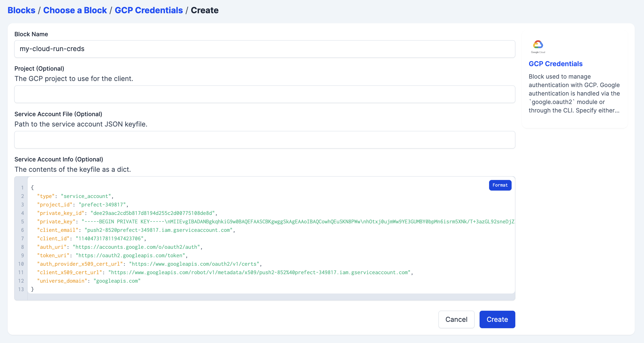
Task: Focus the Block Name input field
Action: [265, 49]
